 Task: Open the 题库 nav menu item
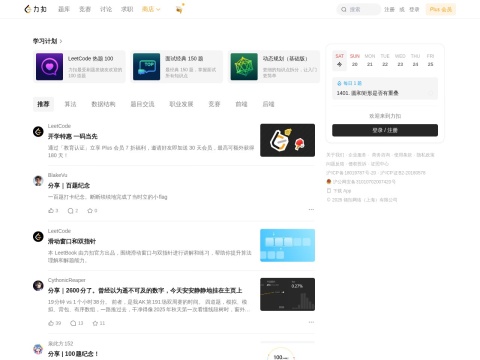64,9
